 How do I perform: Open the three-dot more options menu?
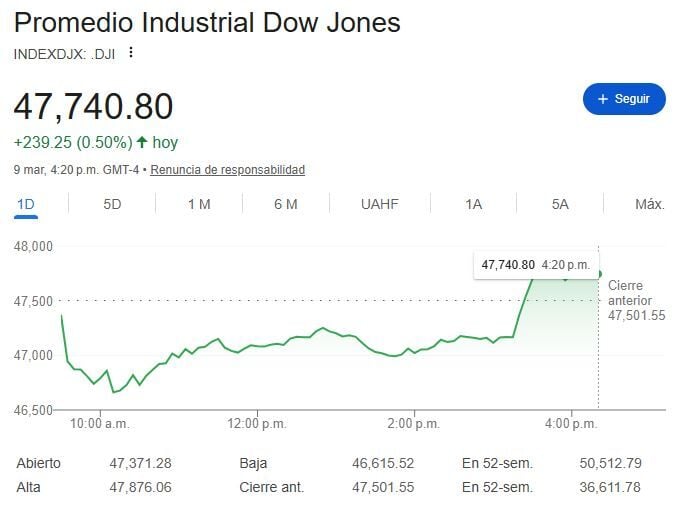pyautogui.click(x=130, y=53)
